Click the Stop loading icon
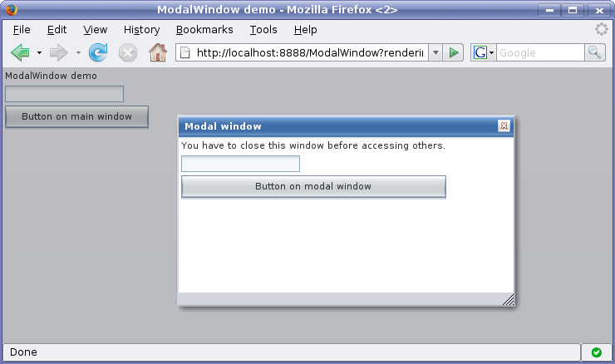The height and width of the screenshot is (364, 615). (x=127, y=53)
